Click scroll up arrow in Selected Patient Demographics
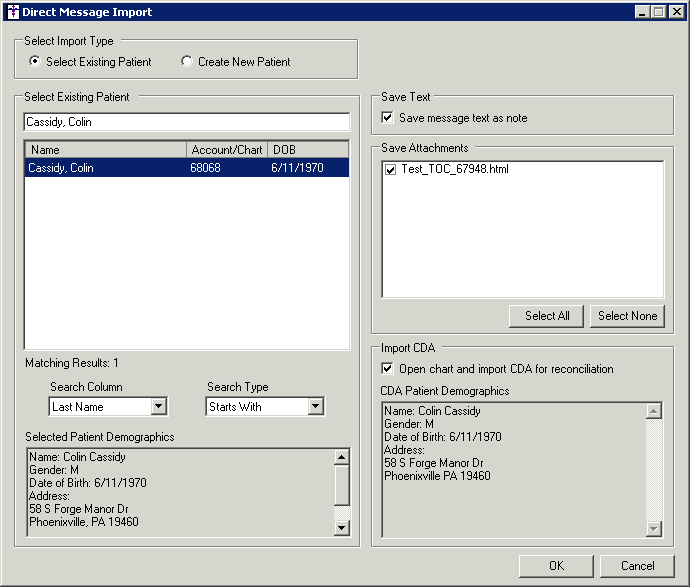 point(341,457)
